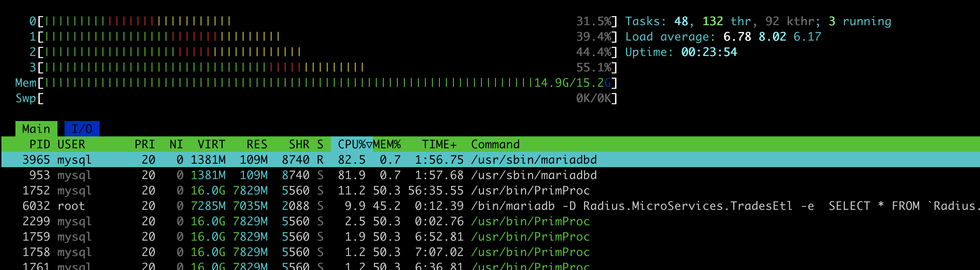Click the PID column header
Screen dimensions: 980x270
point(40,144)
